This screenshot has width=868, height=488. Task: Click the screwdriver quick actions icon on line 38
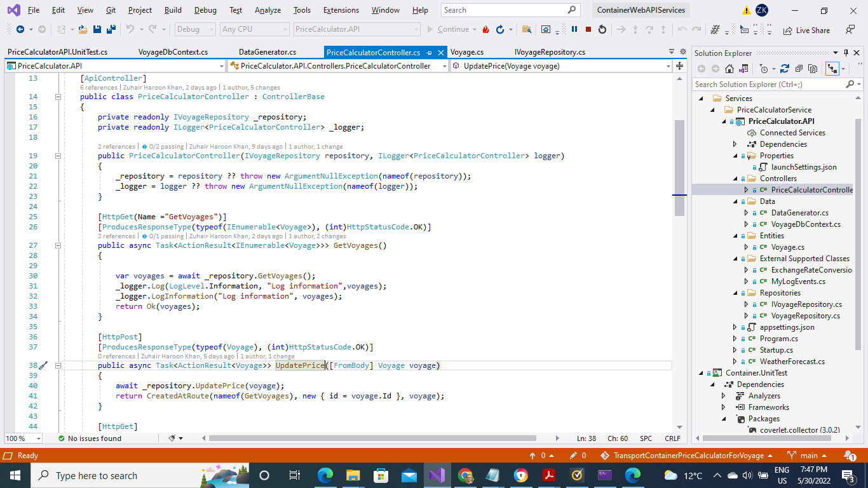[x=43, y=365]
